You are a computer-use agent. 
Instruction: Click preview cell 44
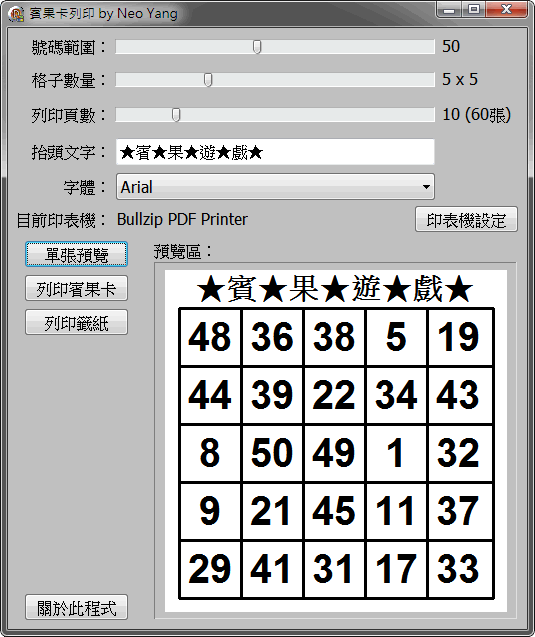tap(210, 395)
